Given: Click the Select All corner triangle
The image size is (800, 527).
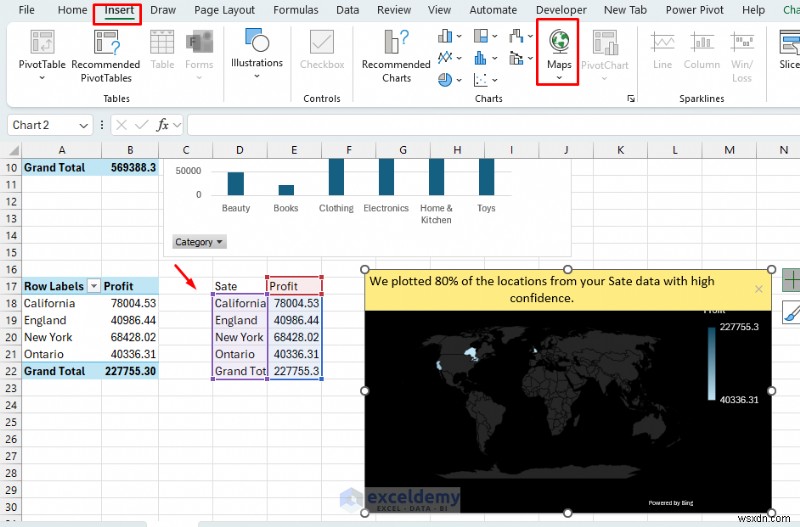Looking at the screenshot, I should (13, 149).
